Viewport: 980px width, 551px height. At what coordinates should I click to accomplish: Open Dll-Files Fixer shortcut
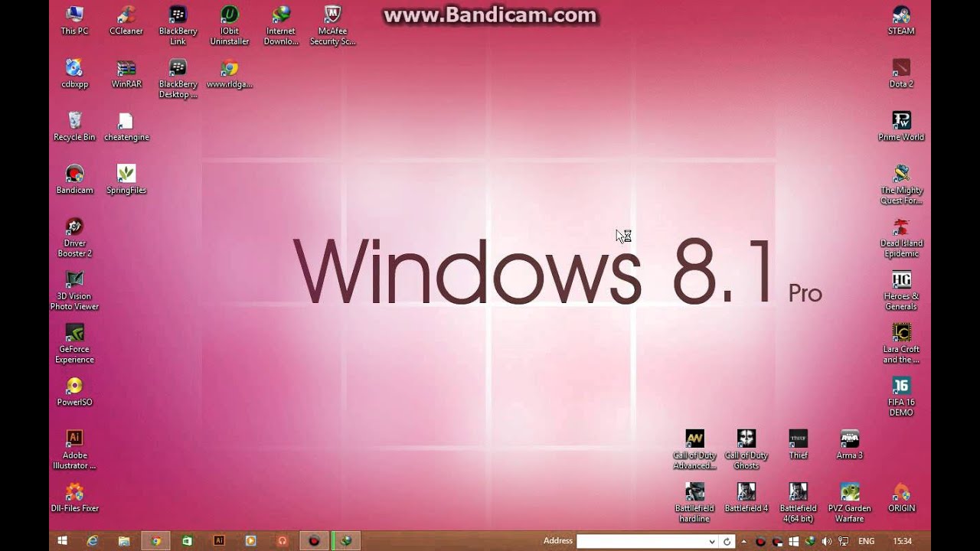coord(74,497)
